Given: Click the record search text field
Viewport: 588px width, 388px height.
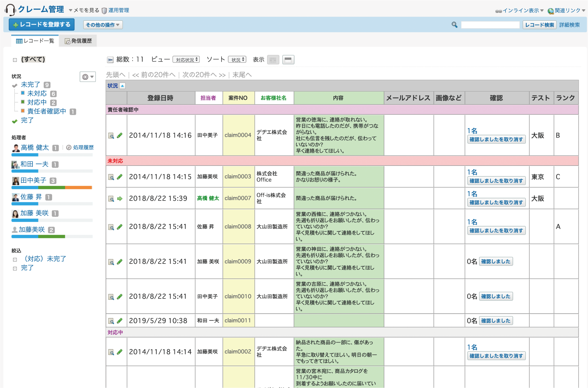Looking at the screenshot, I should (490, 25).
